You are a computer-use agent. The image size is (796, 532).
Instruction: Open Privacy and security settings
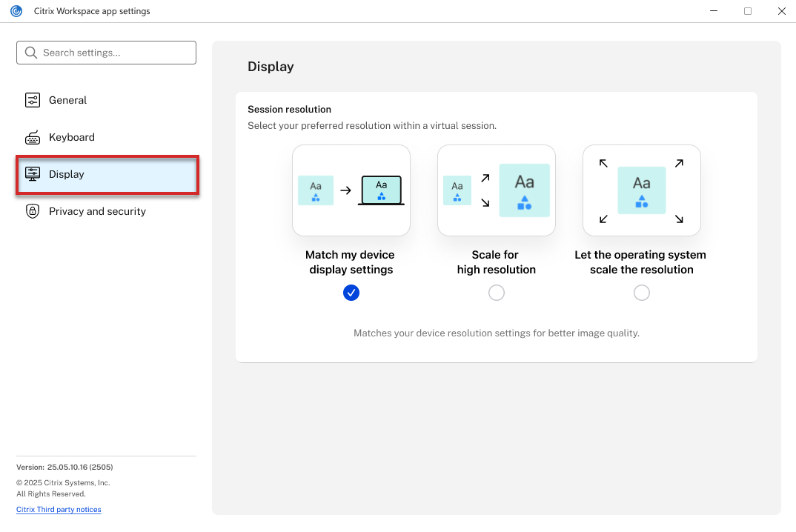pyautogui.click(x=106, y=211)
